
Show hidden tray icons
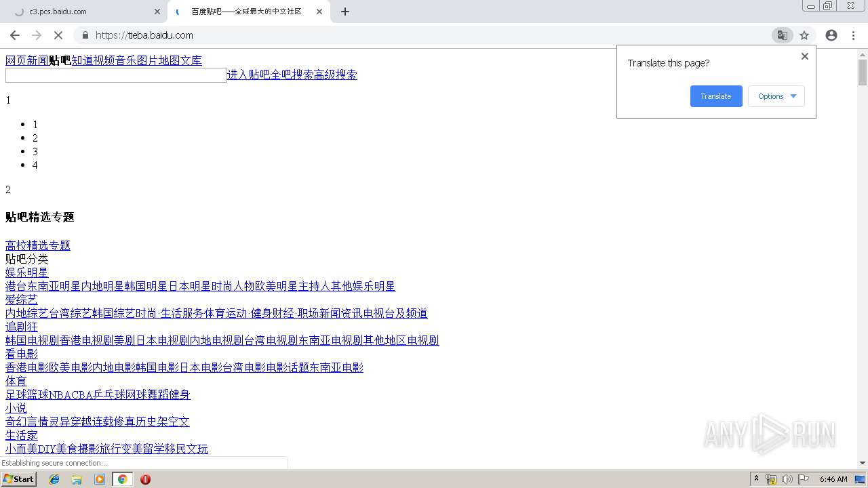coord(756,479)
